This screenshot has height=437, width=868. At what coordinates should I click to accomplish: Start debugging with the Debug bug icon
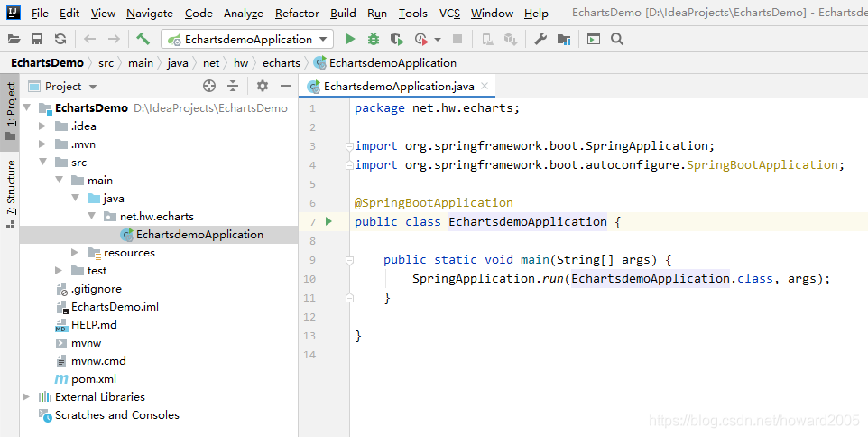374,39
